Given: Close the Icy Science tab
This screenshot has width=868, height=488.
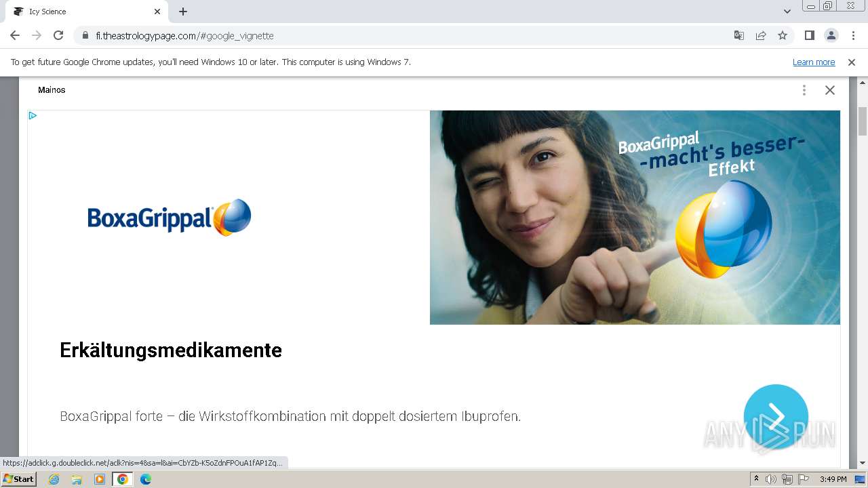Looking at the screenshot, I should 157,12.
